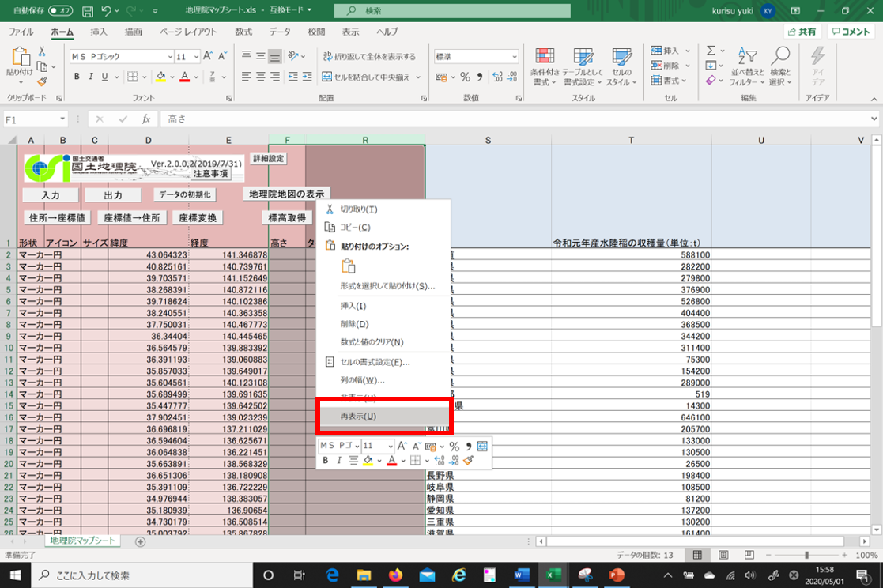Apply red font color A in ribbon

184,77
